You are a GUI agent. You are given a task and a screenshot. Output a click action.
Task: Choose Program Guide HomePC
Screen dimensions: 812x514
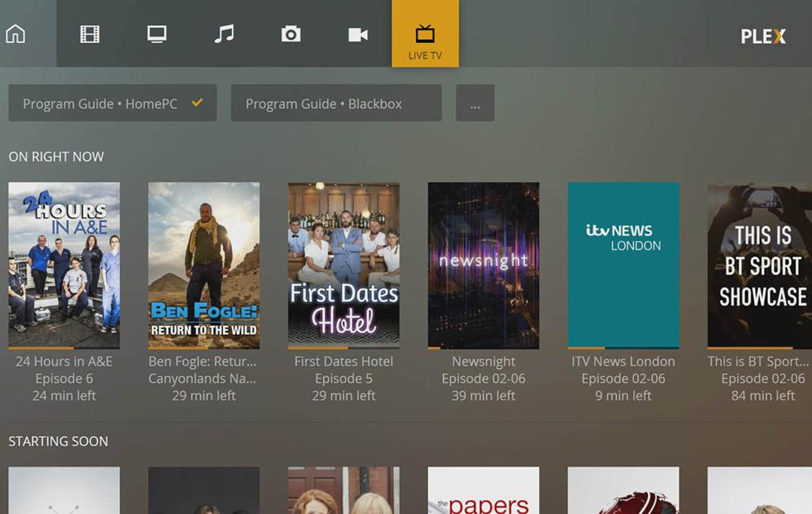coord(113,103)
